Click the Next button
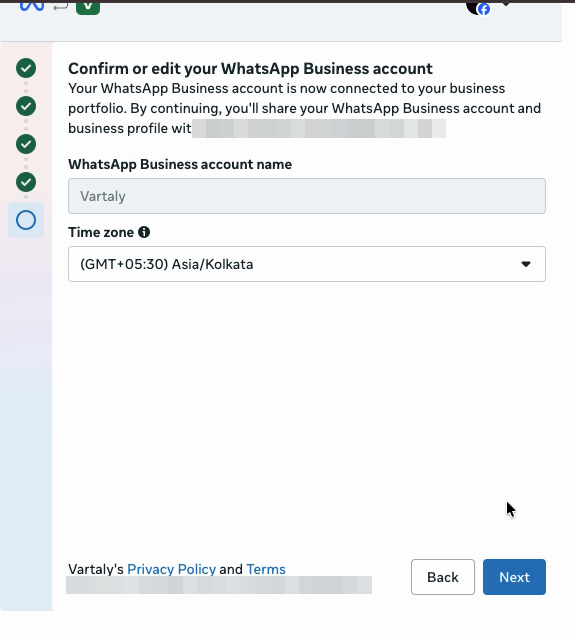 514,577
